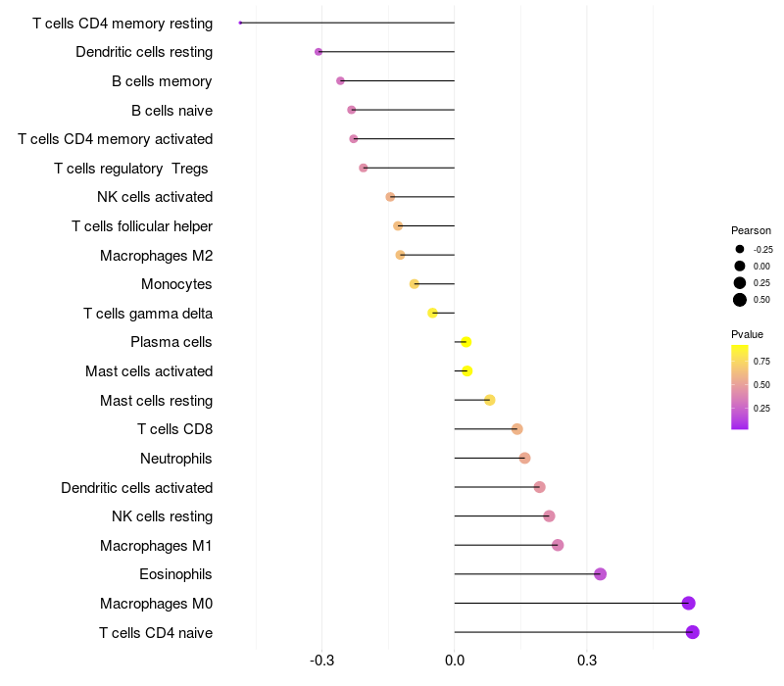Click the 0.0 x-axis tick label

pyautogui.click(x=455, y=661)
